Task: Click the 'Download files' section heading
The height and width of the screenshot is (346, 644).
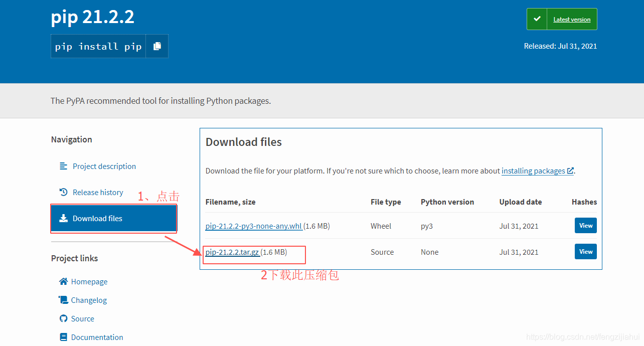Action: 244,142
